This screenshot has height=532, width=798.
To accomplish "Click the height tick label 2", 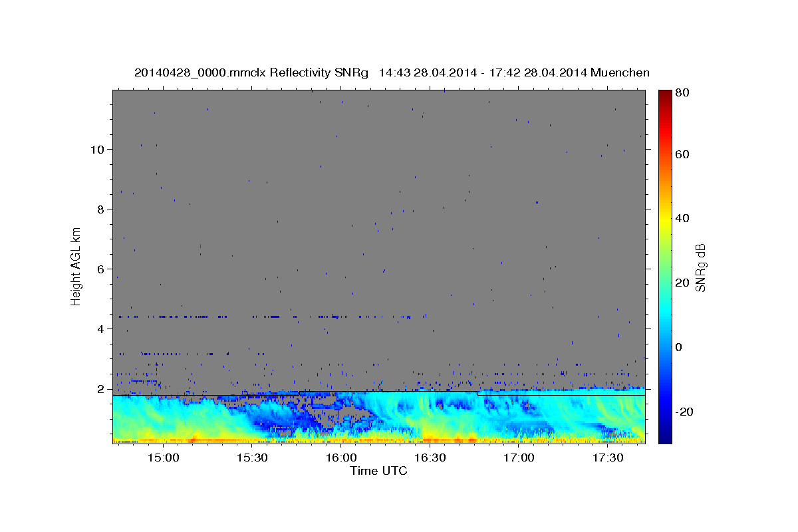I will [101, 389].
